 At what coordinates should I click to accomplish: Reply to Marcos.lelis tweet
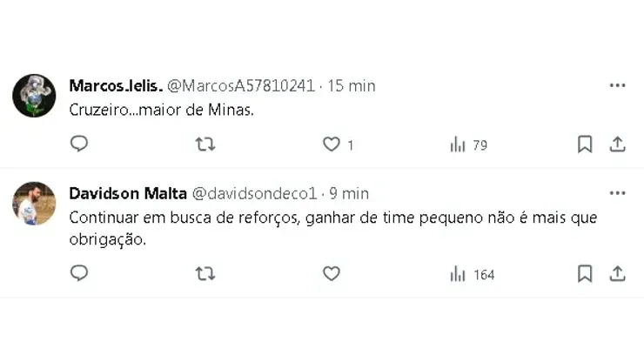tap(79, 144)
